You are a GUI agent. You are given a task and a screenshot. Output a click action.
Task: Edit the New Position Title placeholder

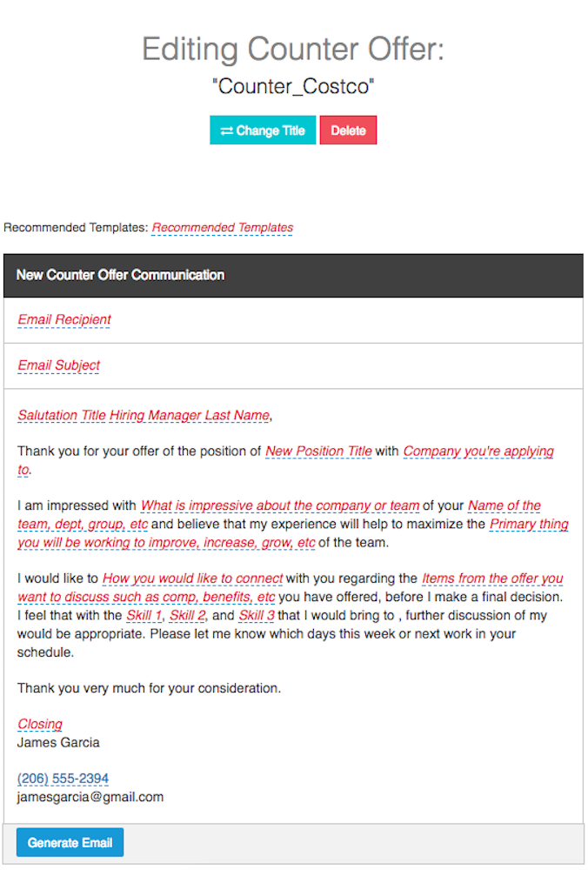[318, 452]
